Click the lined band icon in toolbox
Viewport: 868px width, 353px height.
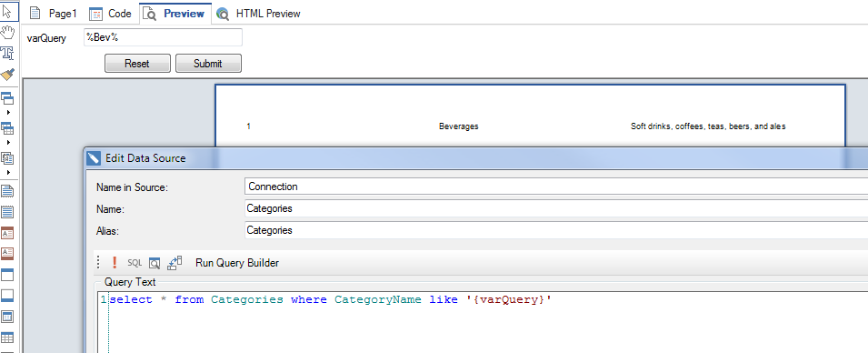[x=8, y=212]
